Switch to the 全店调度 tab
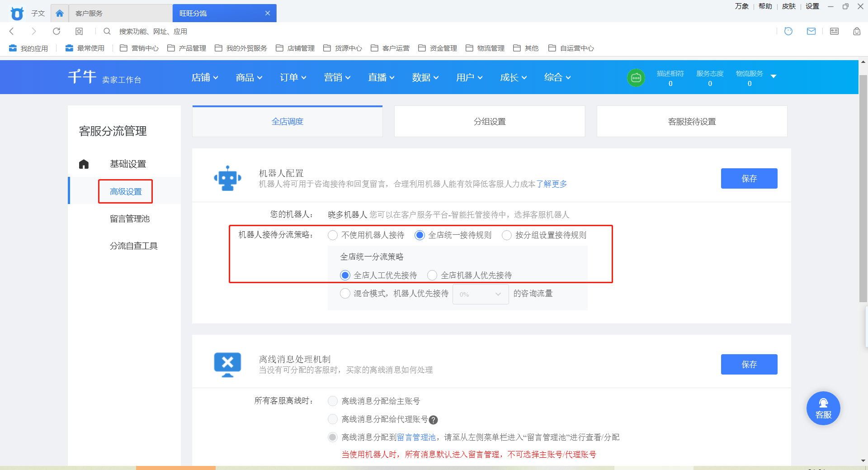The width and height of the screenshot is (868, 470). pos(288,121)
